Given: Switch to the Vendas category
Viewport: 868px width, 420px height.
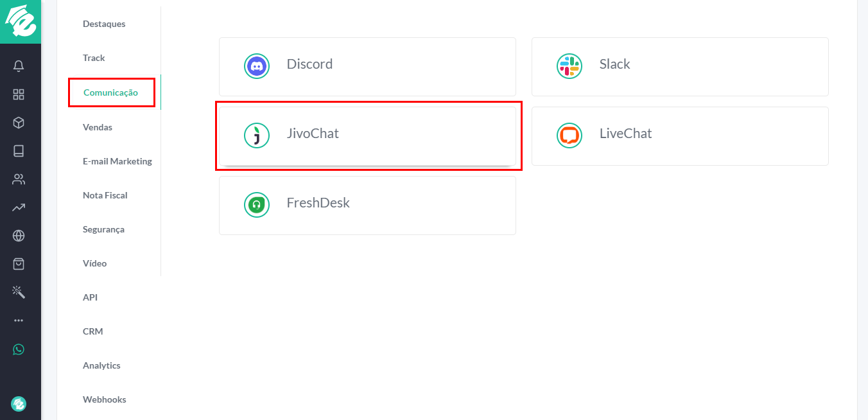Looking at the screenshot, I should click(98, 127).
